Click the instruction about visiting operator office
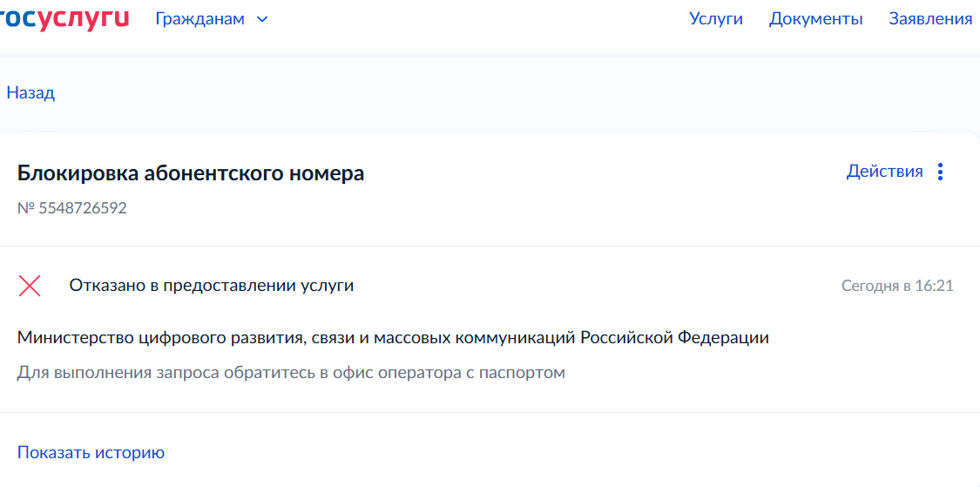 click(x=291, y=373)
